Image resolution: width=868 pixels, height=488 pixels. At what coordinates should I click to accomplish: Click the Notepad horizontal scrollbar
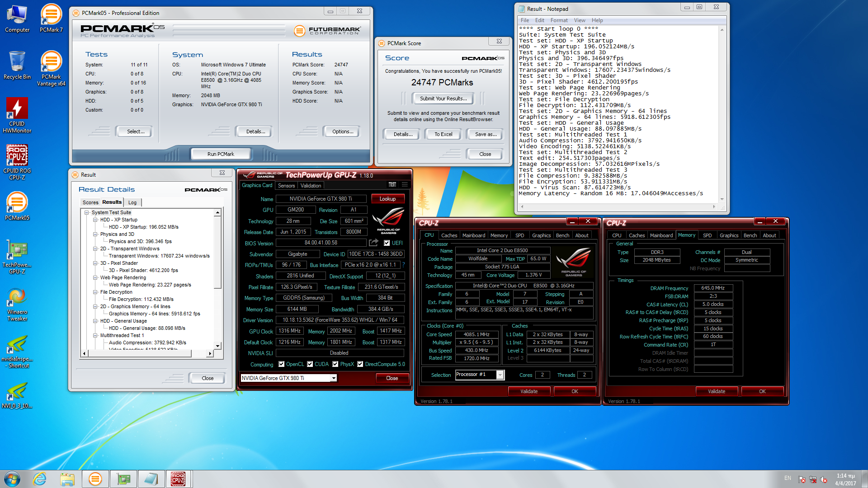(618, 206)
